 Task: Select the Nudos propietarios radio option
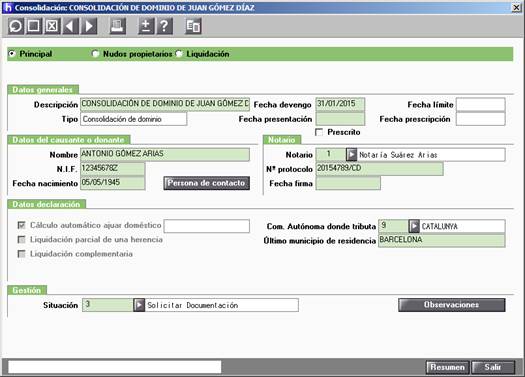(95, 54)
